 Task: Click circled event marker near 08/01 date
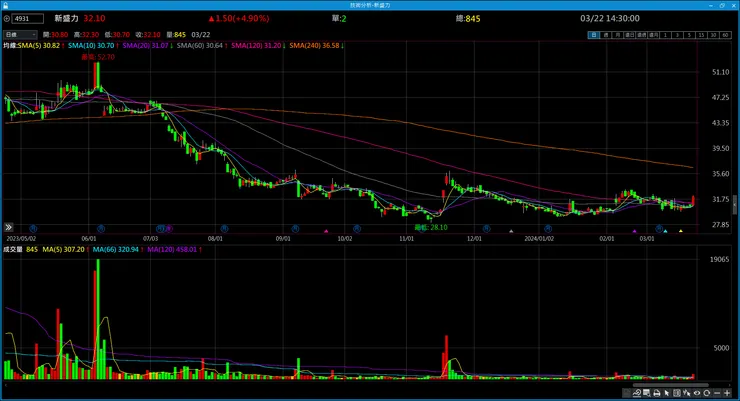[x=224, y=228]
